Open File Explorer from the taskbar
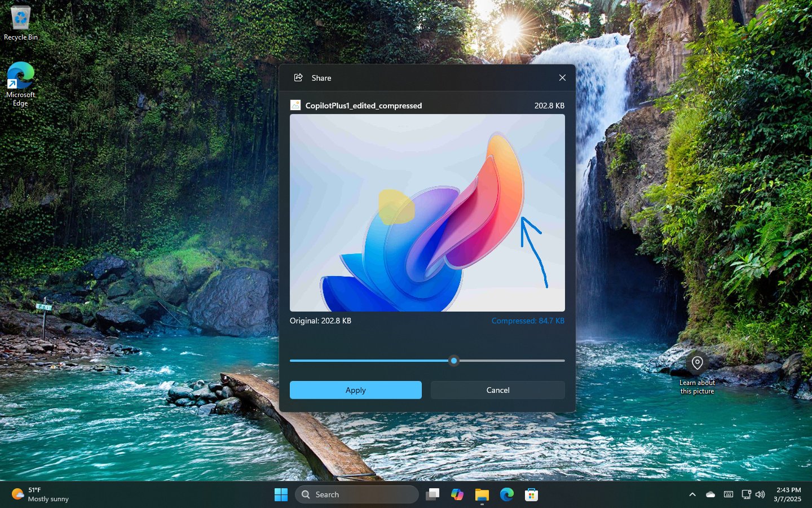Screen dimensions: 812x508 [481, 494]
